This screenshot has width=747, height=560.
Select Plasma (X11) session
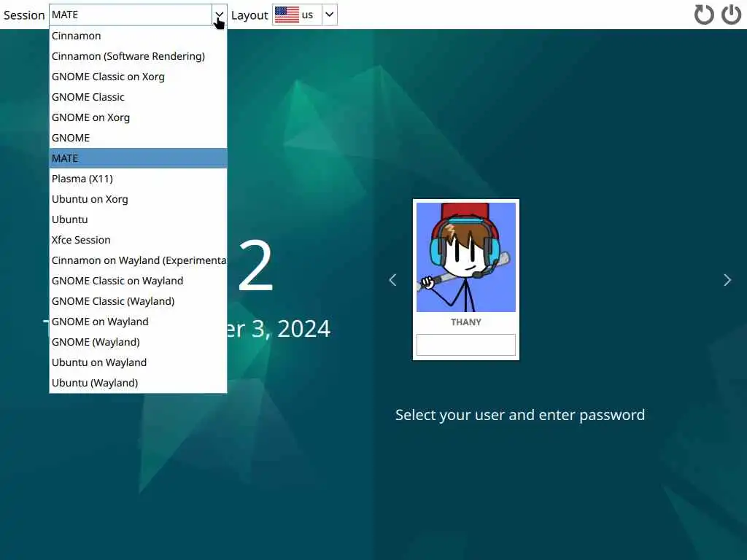138,179
